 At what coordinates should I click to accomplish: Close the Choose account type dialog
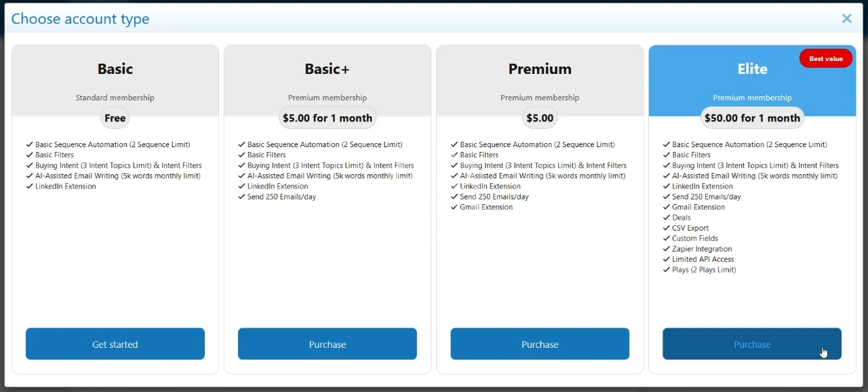point(846,19)
